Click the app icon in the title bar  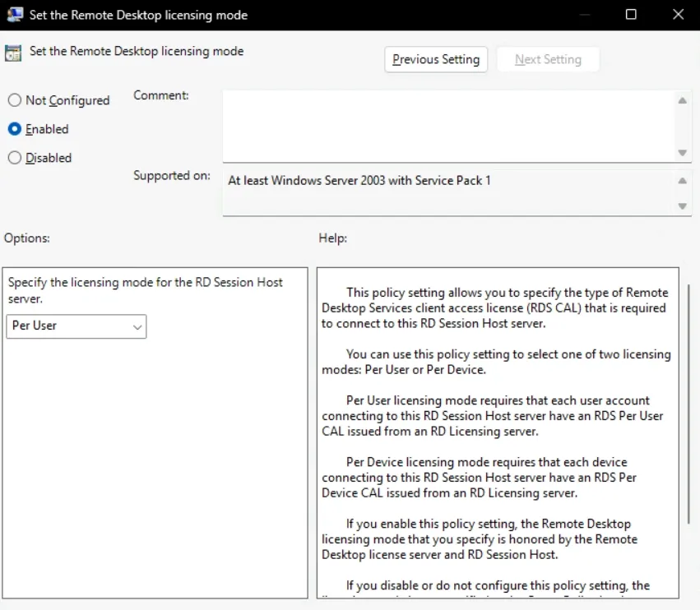(15, 14)
